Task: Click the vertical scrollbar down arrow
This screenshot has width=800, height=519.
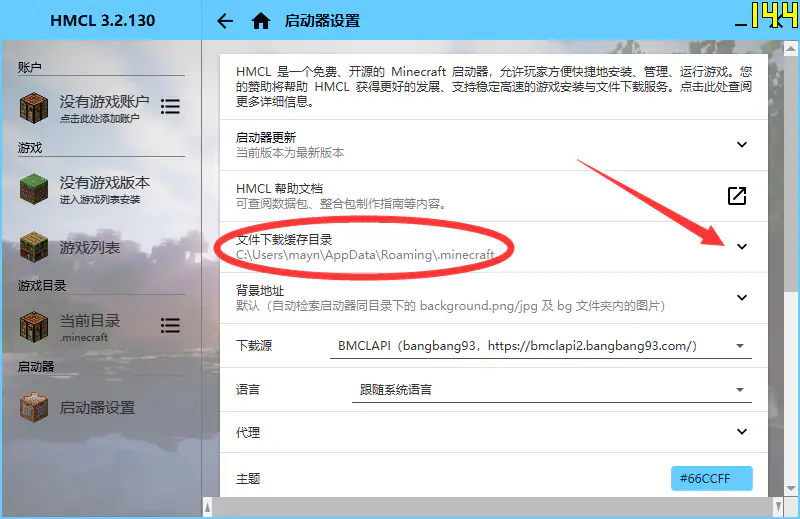Action: click(x=791, y=488)
